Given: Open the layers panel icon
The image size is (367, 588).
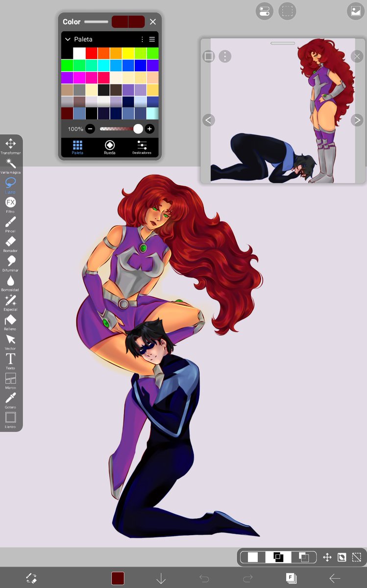Looking at the screenshot, I should pyautogui.click(x=291, y=578).
